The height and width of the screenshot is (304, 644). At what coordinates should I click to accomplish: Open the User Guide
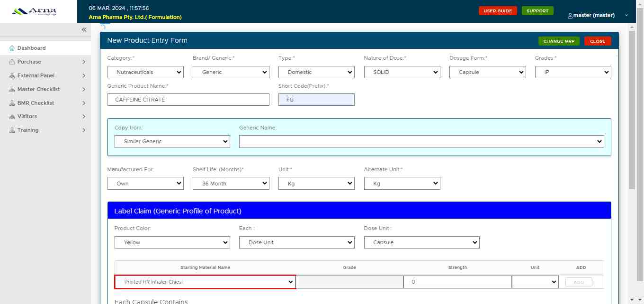pyautogui.click(x=497, y=11)
